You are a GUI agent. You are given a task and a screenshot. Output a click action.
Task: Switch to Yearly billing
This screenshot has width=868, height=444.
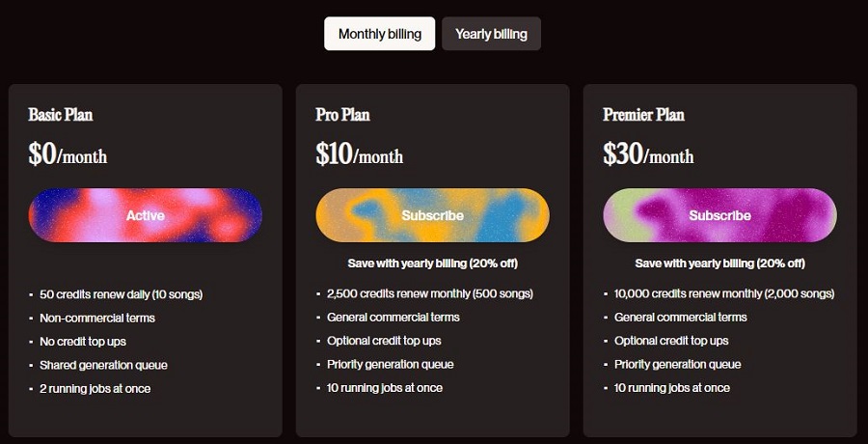[491, 34]
